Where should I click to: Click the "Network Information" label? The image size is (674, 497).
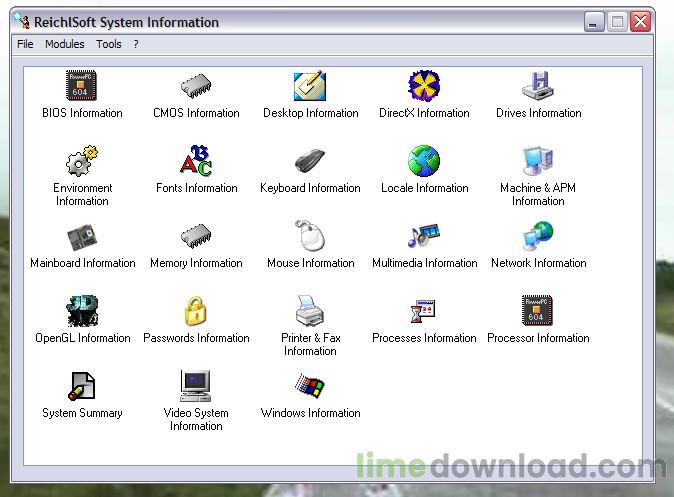point(539,263)
